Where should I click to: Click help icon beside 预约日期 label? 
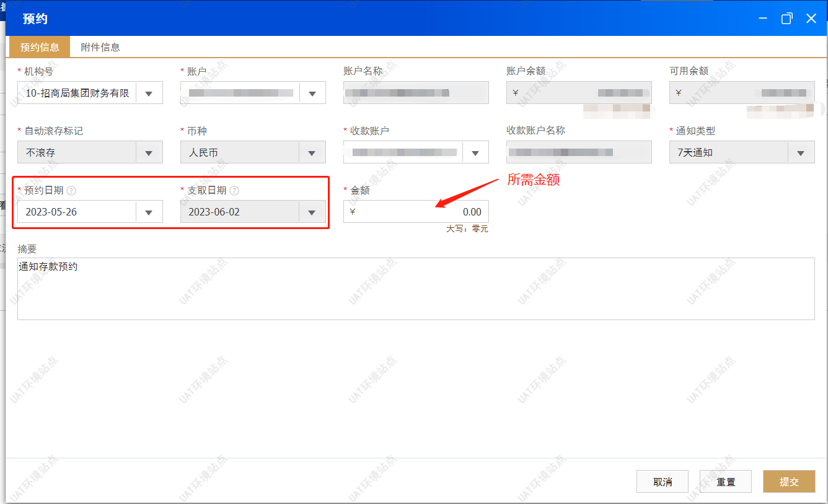(x=71, y=191)
